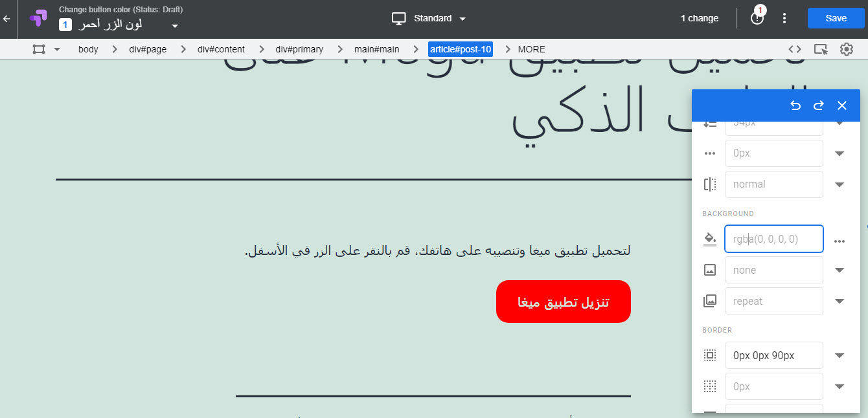The height and width of the screenshot is (418, 868).
Task: Click the background color fill bucket icon
Action: tap(710, 239)
